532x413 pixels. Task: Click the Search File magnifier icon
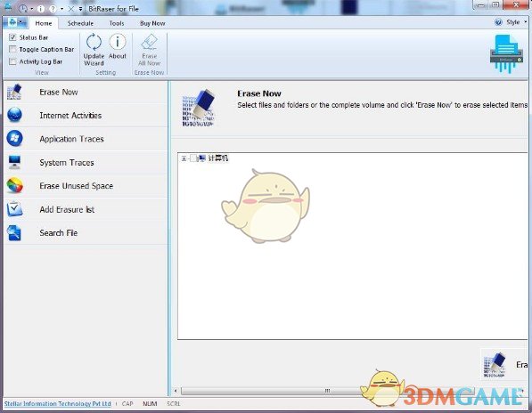pos(14,232)
